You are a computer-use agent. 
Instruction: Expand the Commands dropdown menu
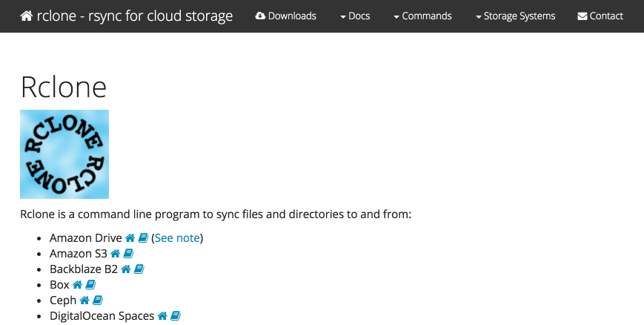tap(422, 16)
